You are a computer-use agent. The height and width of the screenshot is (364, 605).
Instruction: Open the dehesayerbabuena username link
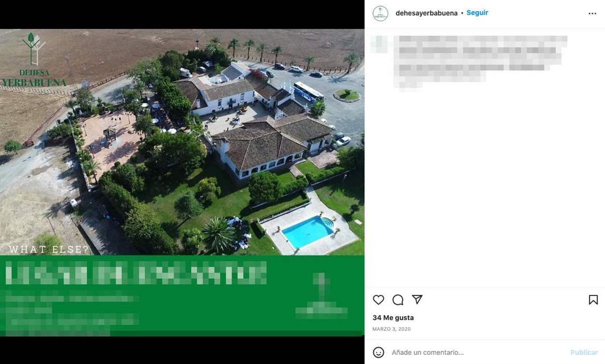[x=427, y=13]
